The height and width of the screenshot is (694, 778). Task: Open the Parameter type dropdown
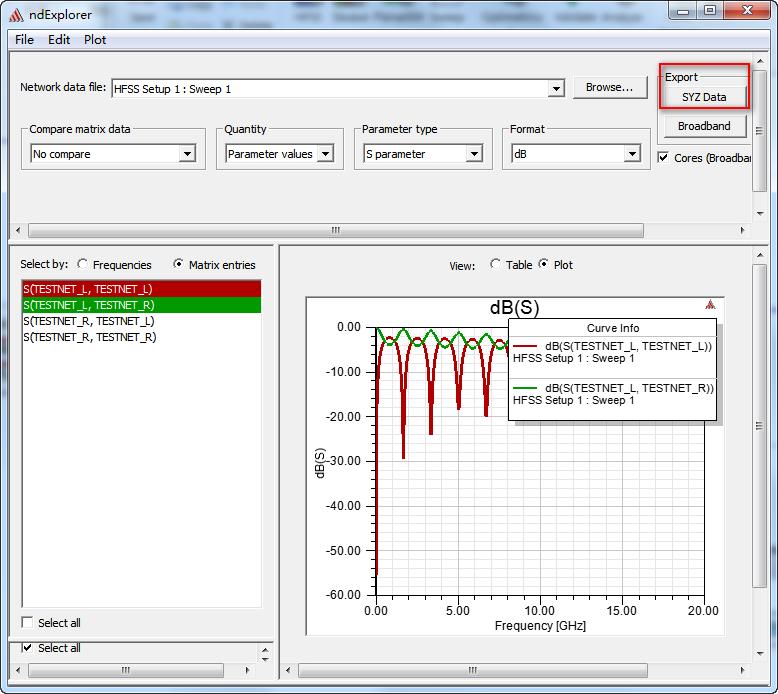click(474, 154)
